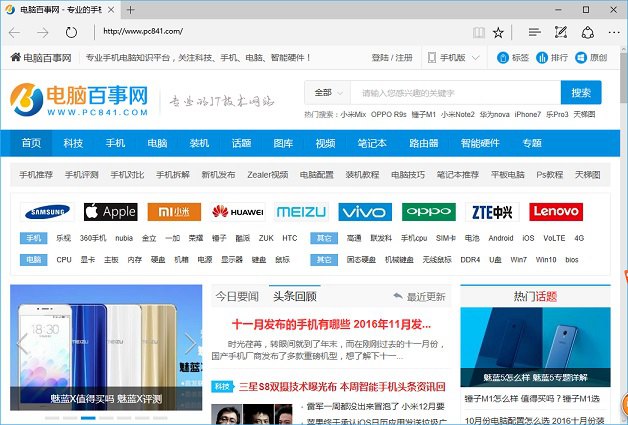Click the 原创 original icon
Viewport: 628px width, 425px height.
click(x=581, y=58)
